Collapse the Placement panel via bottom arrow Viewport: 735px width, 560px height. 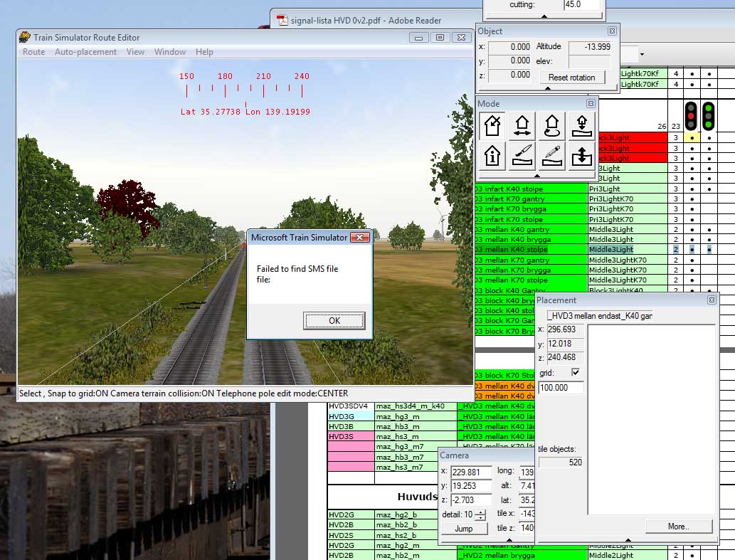coord(627,540)
